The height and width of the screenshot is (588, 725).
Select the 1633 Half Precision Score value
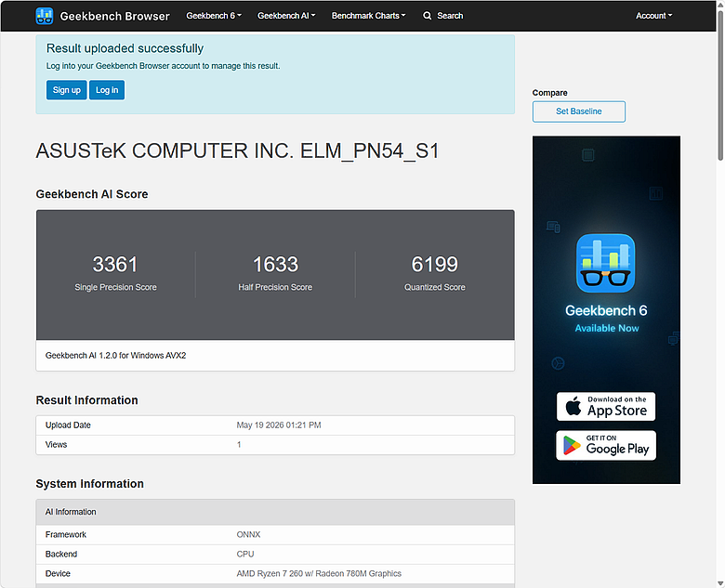(x=275, y=265)
